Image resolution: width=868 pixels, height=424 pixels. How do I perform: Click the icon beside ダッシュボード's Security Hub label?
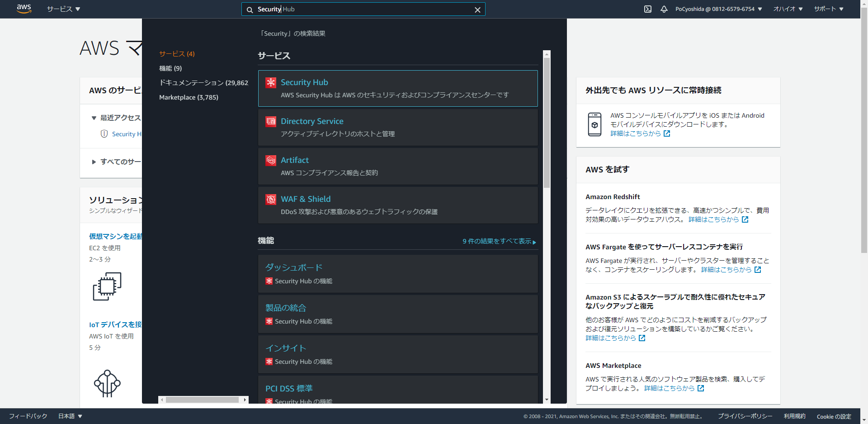point(269,281)
